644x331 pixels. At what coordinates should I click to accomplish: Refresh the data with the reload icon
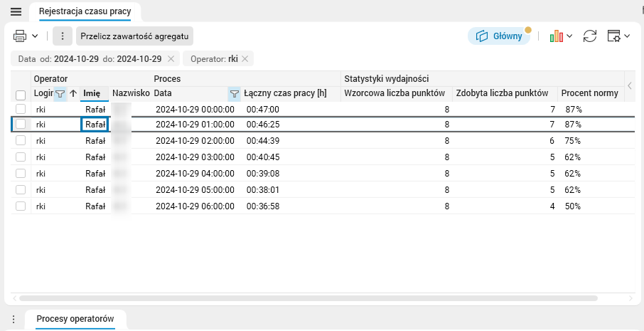click(x=590, y=36)
